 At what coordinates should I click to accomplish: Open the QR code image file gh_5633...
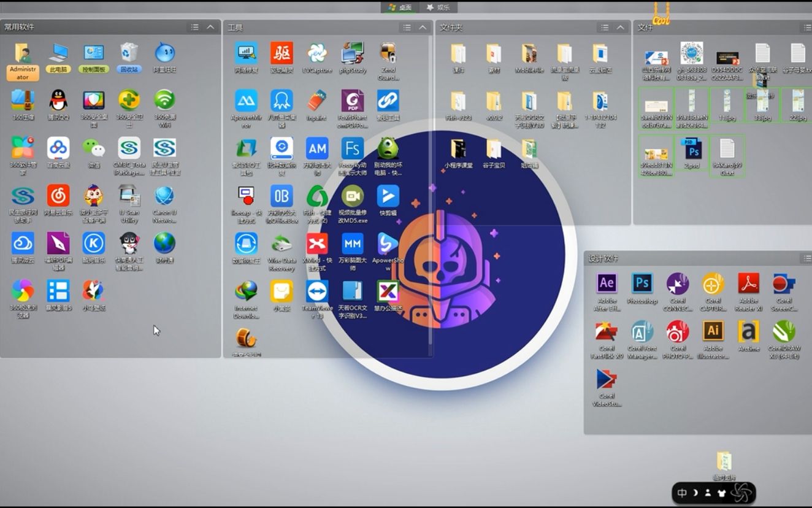(692, 53)
